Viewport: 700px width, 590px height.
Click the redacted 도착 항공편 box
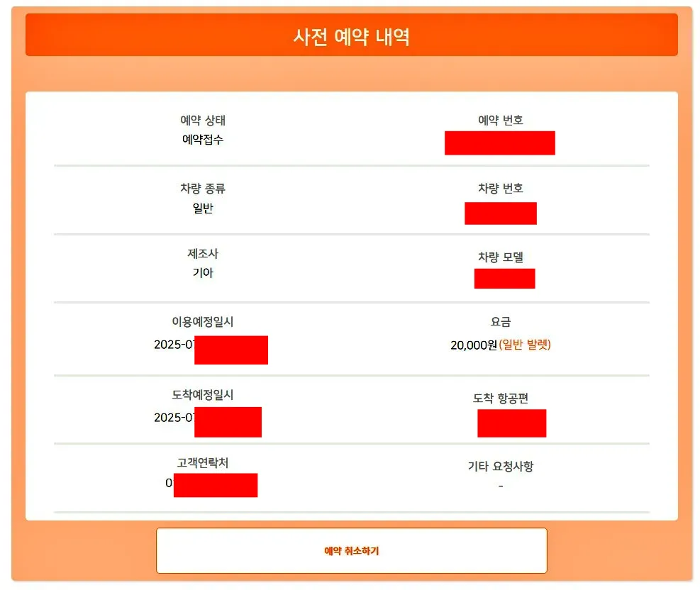tap(511, 423)
